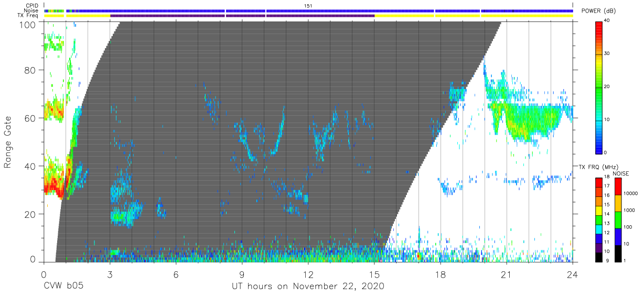The image size is (644, 297).
Task: Click the 3 hour tick label
Action: (x=110, y=274)
